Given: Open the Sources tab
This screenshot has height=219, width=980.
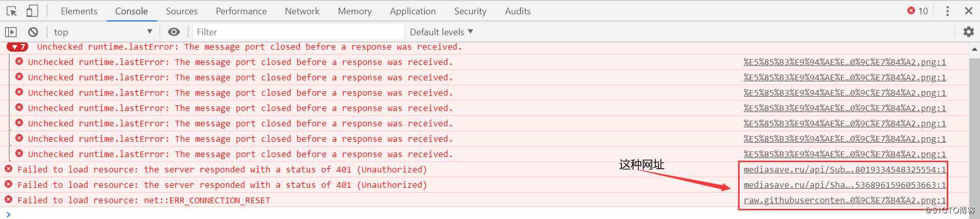Looking at the screenshot, I should [181, 11].
